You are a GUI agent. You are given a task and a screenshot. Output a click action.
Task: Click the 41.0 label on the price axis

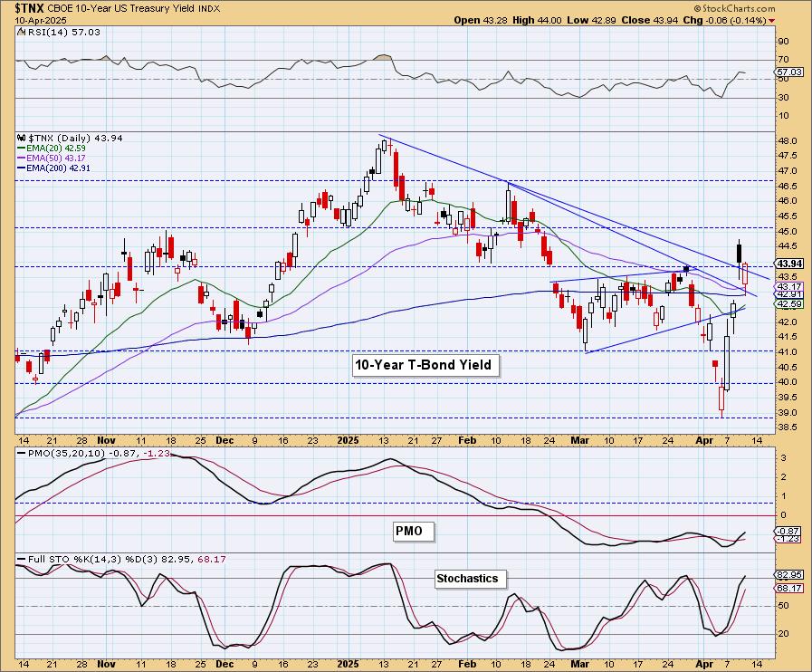pos(788,352)
